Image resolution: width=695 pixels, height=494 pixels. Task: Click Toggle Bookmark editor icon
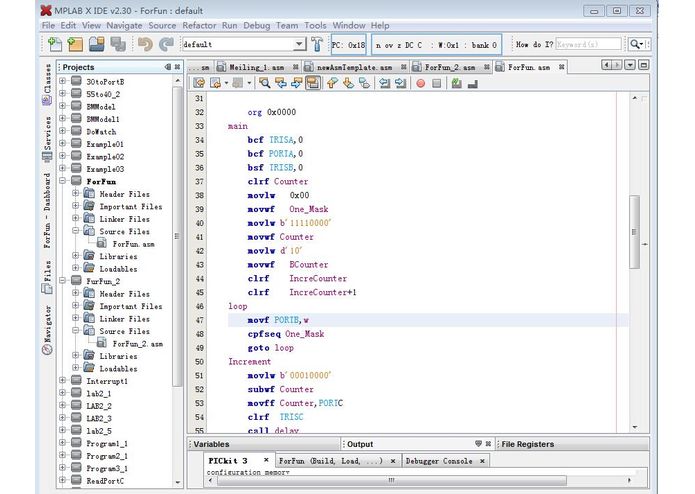(x=364, y=83)
